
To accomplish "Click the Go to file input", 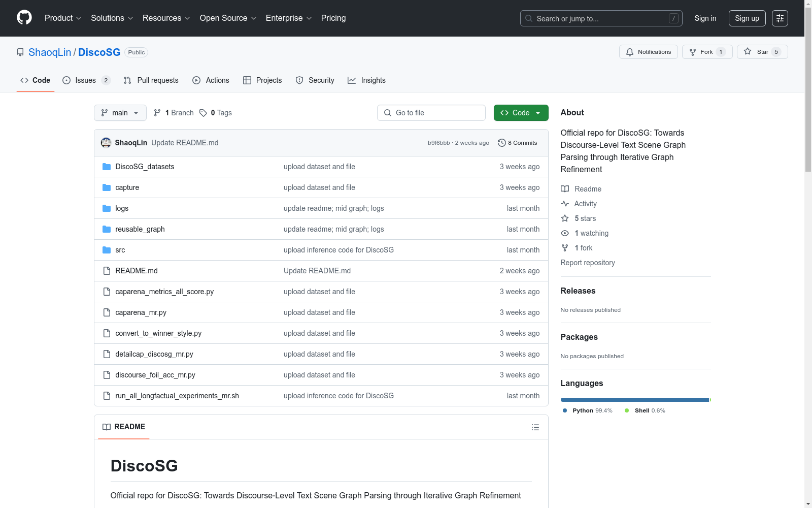I will click(431, 113).
